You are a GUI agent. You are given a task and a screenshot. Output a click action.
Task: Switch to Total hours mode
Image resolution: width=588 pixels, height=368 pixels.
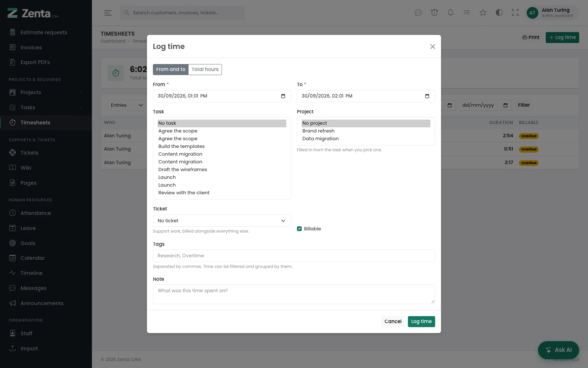click(x=205, y=70)
